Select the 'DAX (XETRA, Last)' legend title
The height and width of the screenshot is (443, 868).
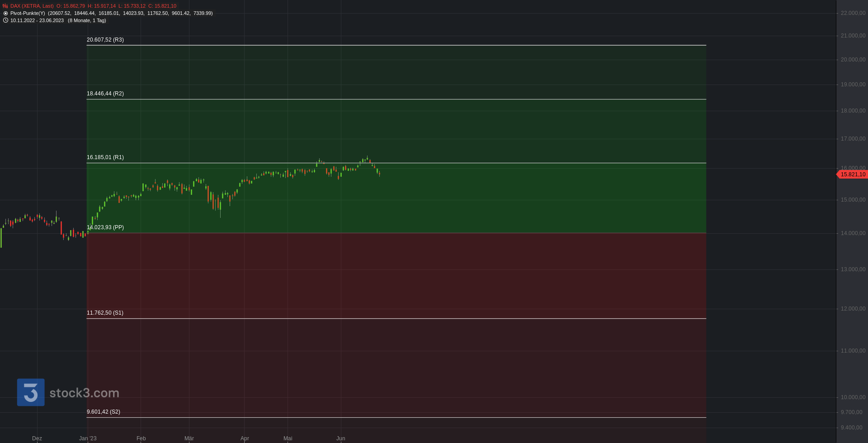tap(32, 6)
